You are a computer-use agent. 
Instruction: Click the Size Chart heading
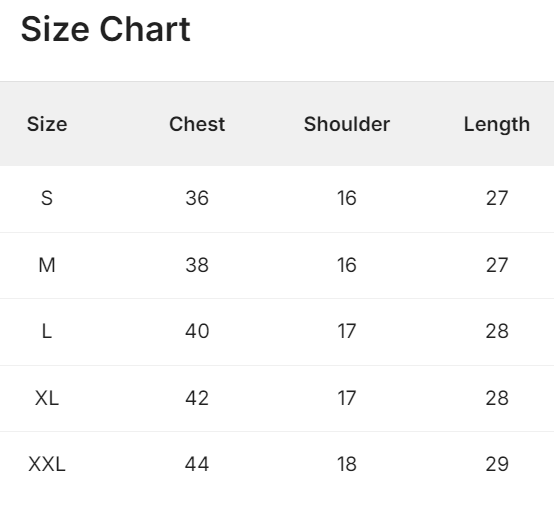[106, 29]
